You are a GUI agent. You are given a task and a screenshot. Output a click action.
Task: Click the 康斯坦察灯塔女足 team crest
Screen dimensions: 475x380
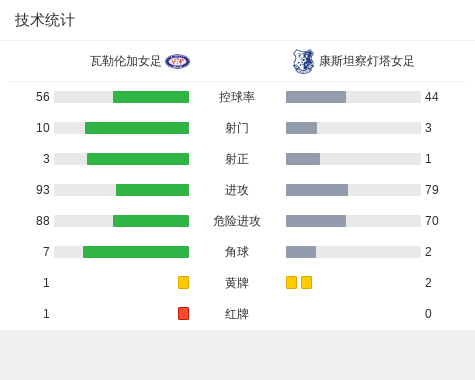click(x=303, y=61)
